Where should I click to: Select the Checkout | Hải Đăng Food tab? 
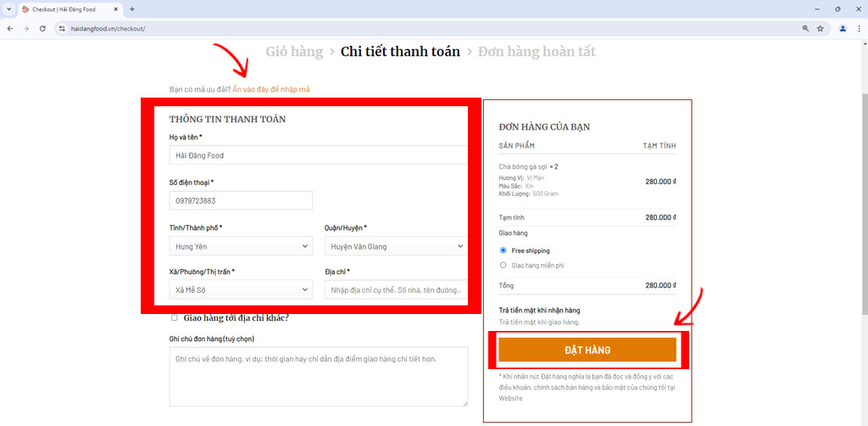tap(70, 9)
